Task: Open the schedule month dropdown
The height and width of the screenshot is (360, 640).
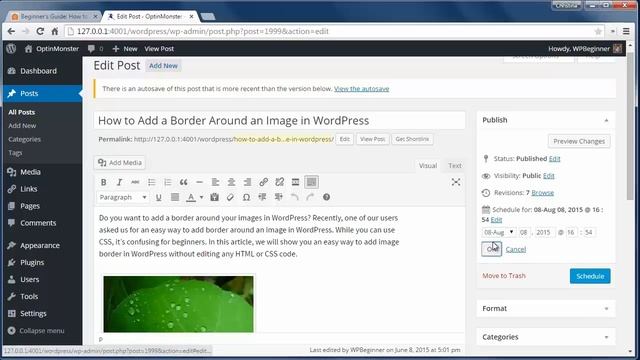Action: coord(499,232)
